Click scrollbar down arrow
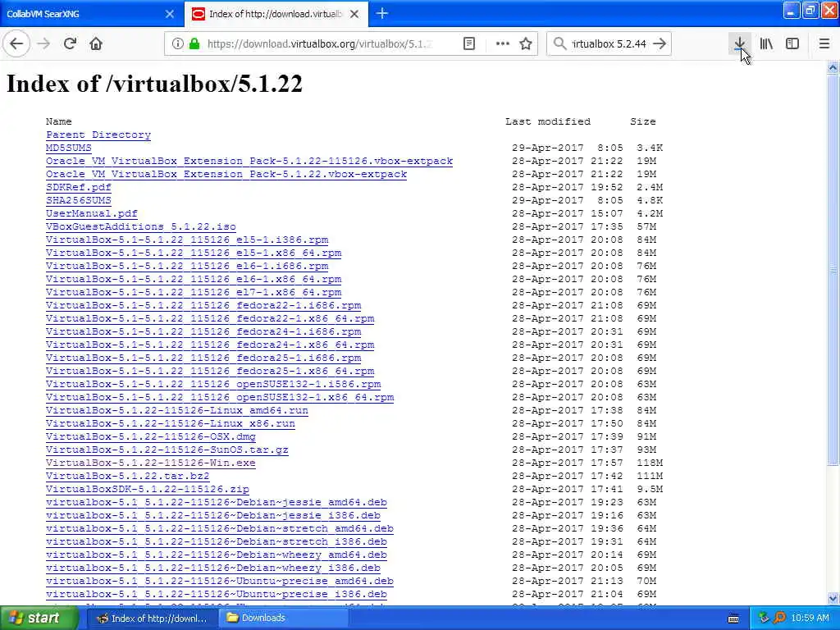This screenshot has width=840, height=630. [833, 598]
